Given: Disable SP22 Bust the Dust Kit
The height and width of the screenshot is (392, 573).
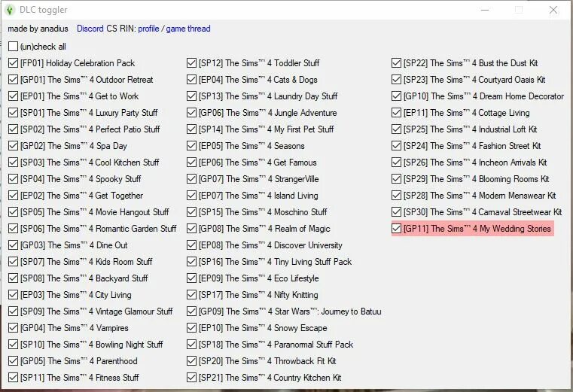Looking at the screenshot, I should click(397, 63).
